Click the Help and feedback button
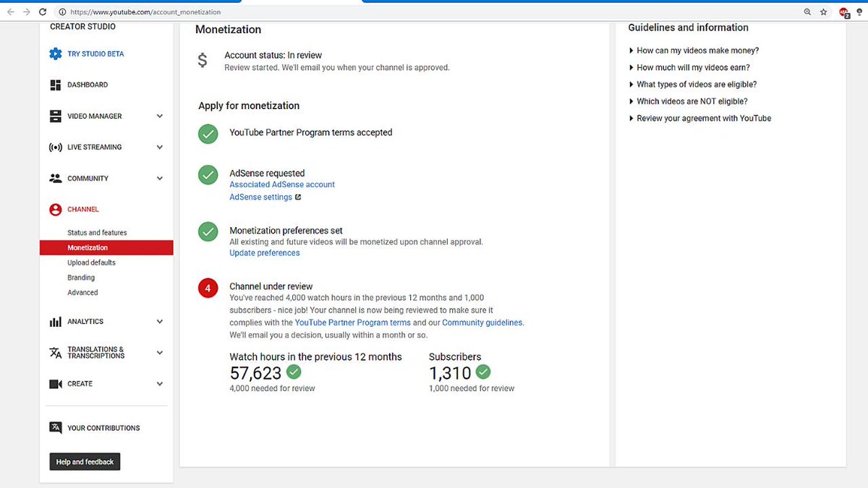The image size is (868, 488). tap(85, 462)
